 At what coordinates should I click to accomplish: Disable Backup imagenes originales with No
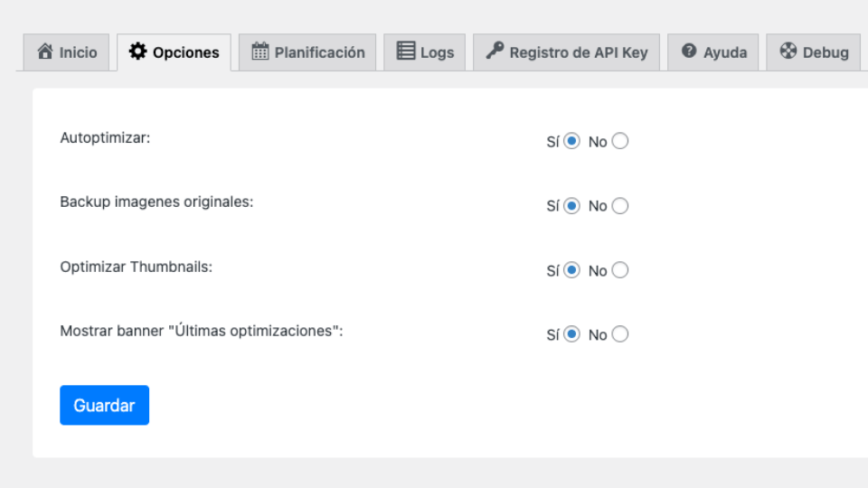[620, 206]
